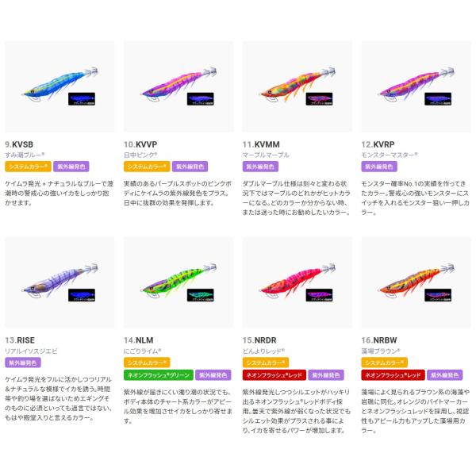This screenshot has height=476, width=476.
Task: Open the KVRP Monster Master lure image
Action: (416, 86)
